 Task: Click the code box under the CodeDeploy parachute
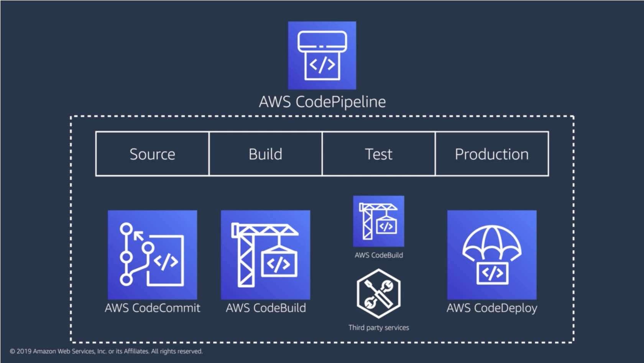pos(492,273)
